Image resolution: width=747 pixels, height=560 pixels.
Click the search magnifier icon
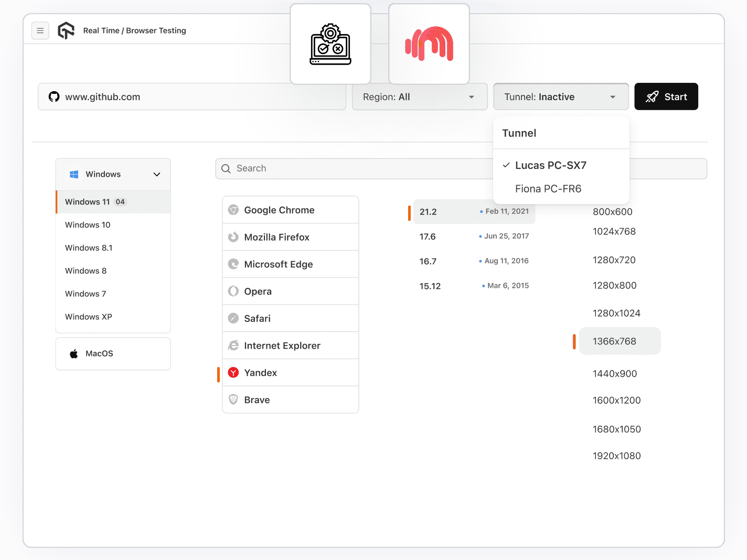pyautogui.click(x=226, y=169)
